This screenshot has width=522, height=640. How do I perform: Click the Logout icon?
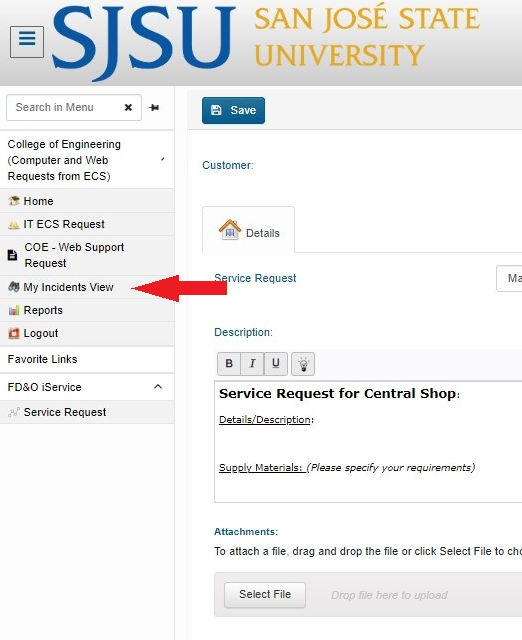pos(14,333)
